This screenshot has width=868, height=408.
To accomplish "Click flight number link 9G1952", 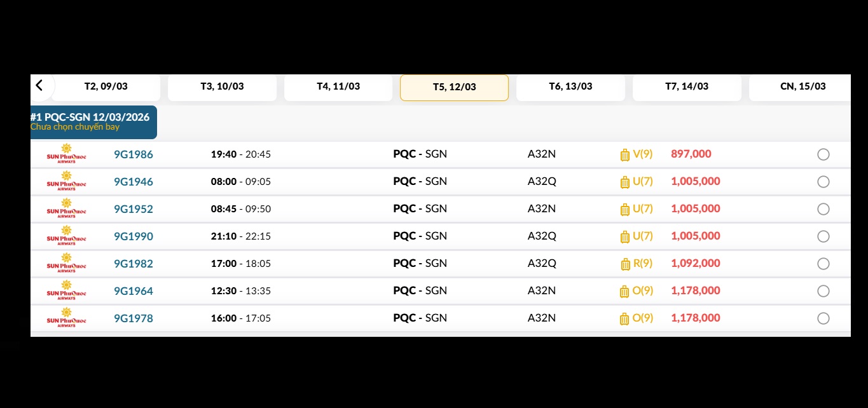I will [134, 209].
